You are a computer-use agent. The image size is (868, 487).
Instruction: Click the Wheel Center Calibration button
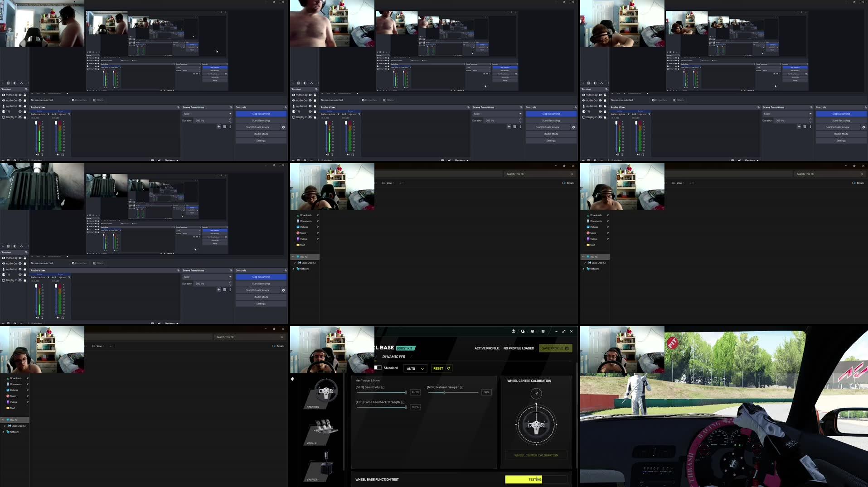[x=536, y=455]
